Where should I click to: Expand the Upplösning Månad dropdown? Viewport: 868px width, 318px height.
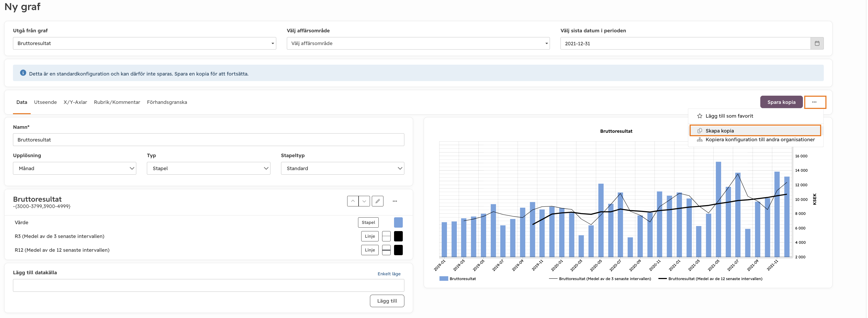(x=74, y=168)
